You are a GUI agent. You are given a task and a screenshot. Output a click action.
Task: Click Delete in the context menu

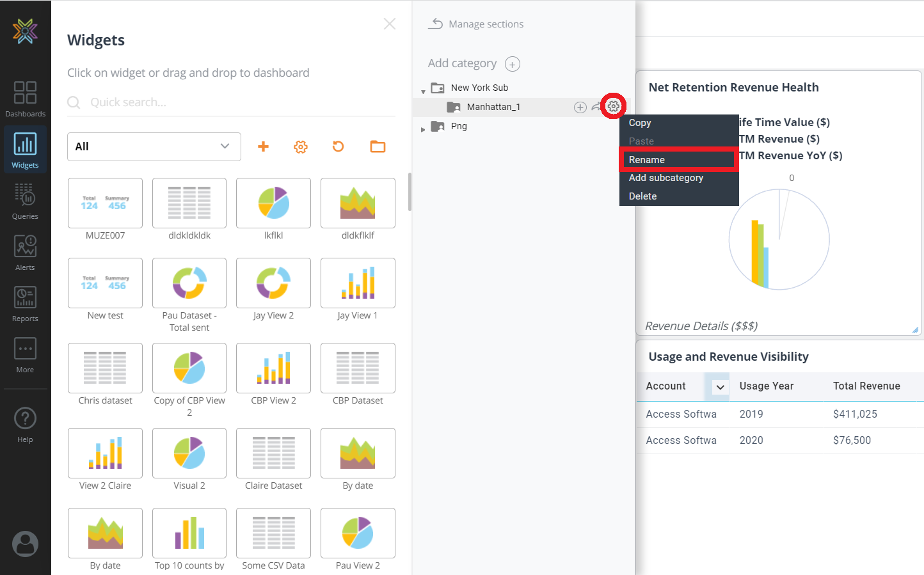643,196
